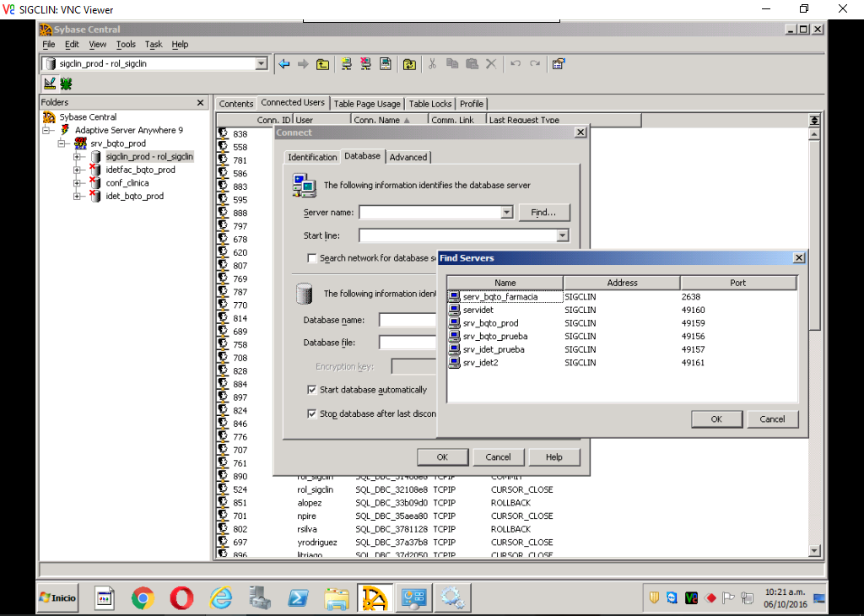The image size is (864, 616).
Task: Expand the idet_bqto_prod node
Action: [78, 196]
